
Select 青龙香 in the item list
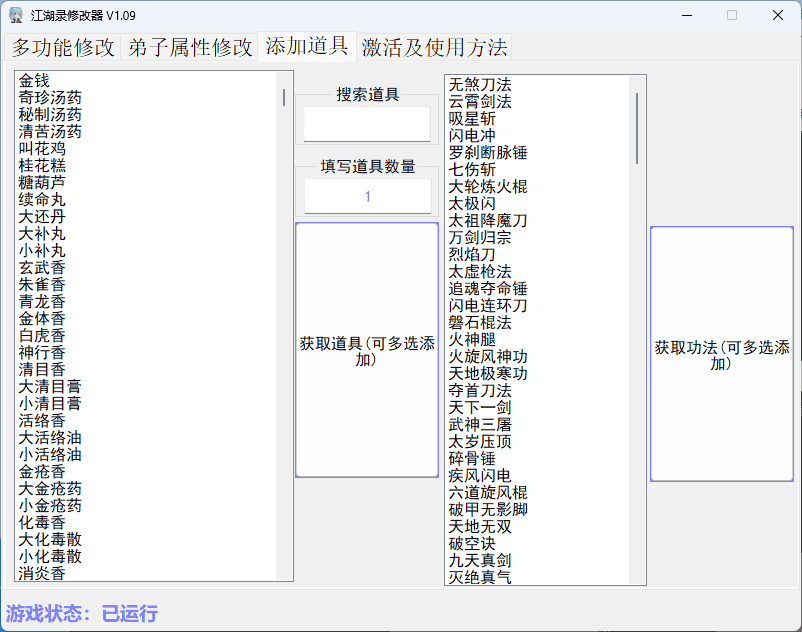pos(42,301)
